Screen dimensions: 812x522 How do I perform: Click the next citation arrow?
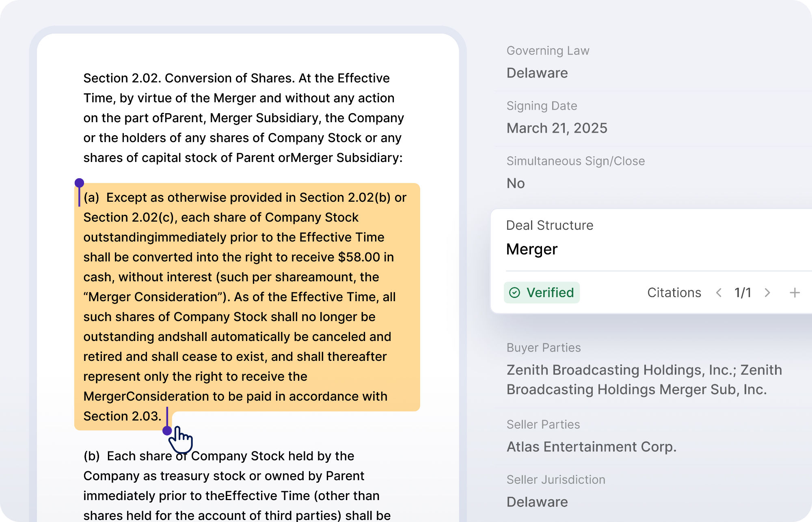(767, 293)
